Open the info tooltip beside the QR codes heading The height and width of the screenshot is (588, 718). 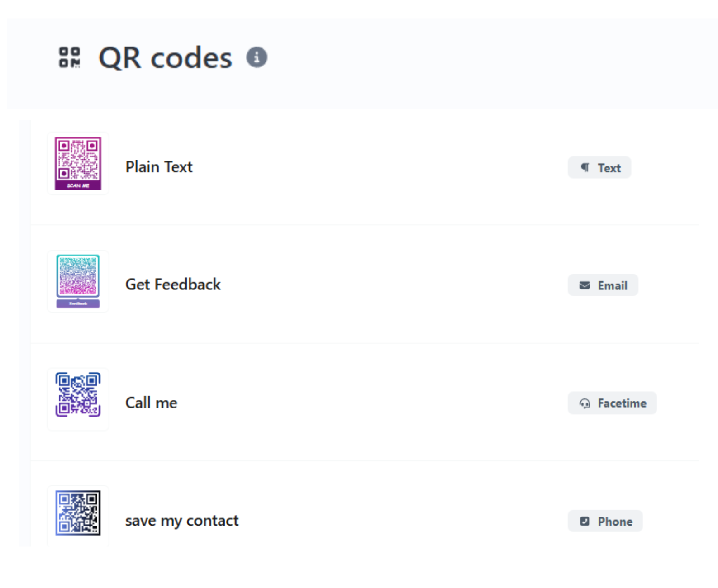tap(257, 57)
